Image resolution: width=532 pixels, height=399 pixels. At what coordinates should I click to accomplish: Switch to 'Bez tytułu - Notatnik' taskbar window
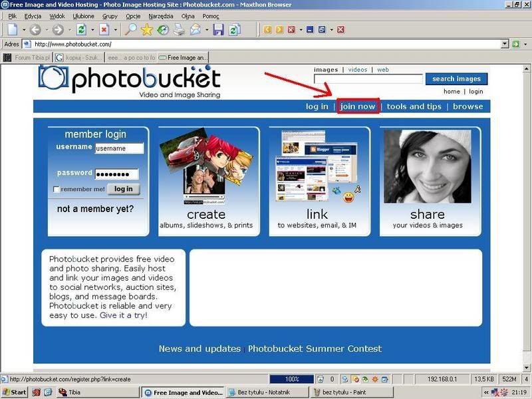(x=267, y=392)
